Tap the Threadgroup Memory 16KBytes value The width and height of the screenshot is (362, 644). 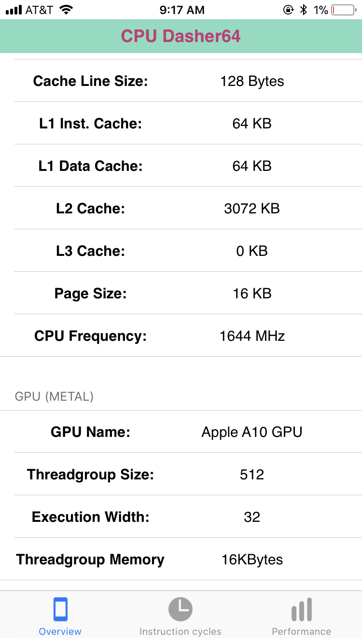pos(252,560)
